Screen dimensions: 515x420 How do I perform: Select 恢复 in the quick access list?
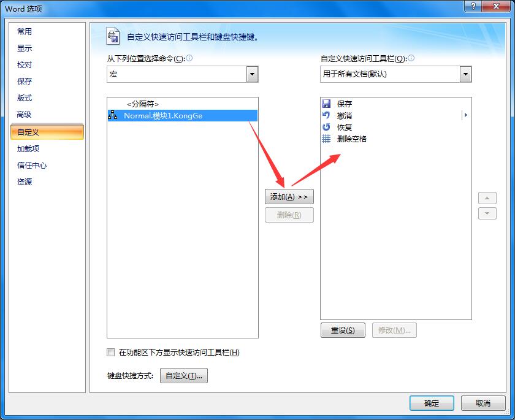point(396,127)
